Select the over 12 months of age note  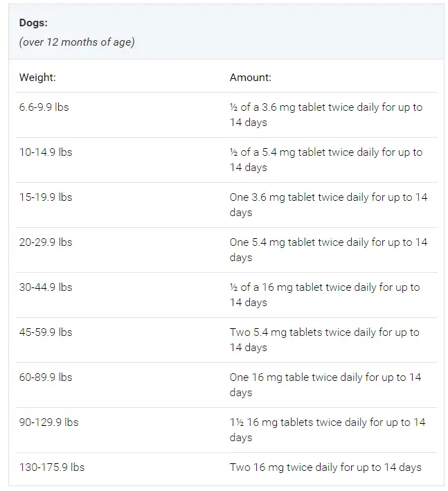pyautogui.click(x=77, y=42)
